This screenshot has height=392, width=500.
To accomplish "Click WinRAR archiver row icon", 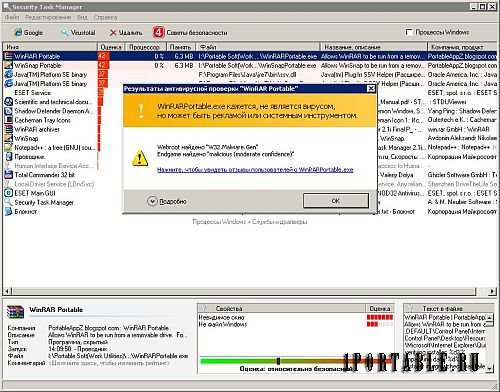I will (9, 129).
